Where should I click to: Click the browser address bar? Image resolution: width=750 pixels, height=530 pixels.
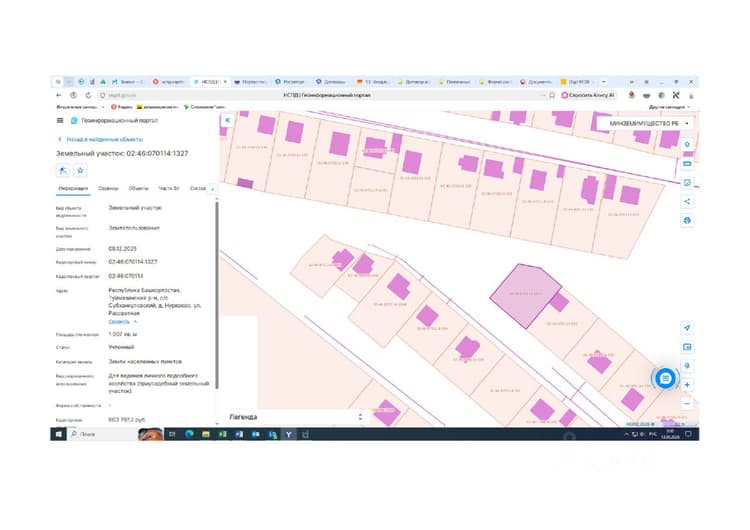click(x=325, y=95)
